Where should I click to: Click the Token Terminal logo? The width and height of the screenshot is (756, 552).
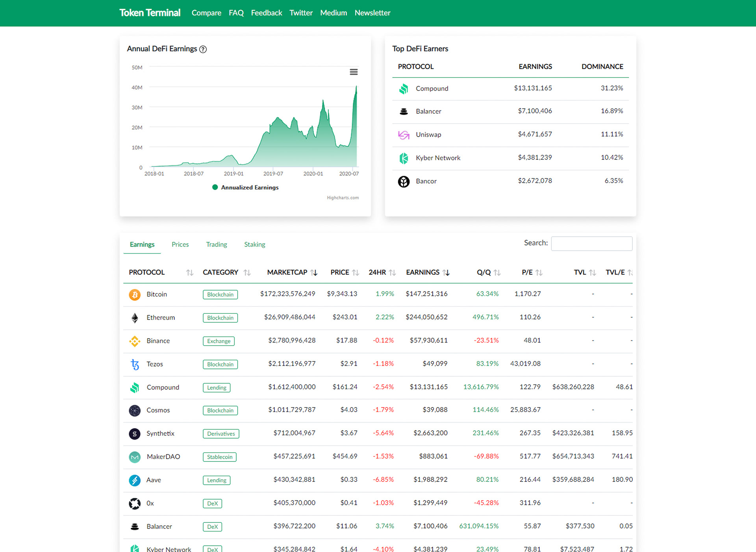(x=150, y=13)
